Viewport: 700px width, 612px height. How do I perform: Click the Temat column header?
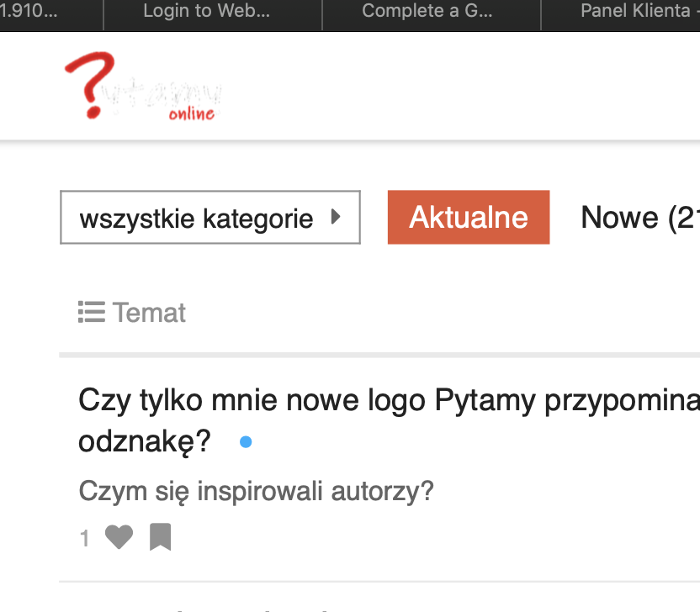tap(149, 313)
